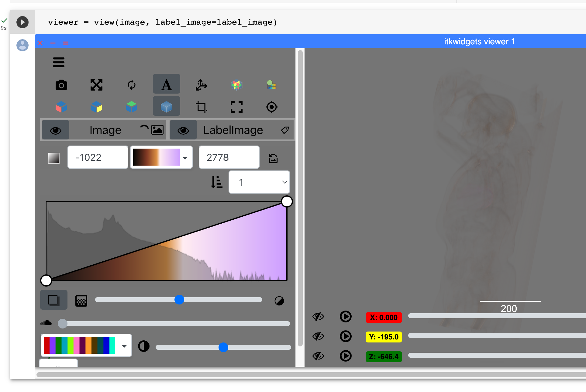The image size is (586, 392).
Task: Adjust the label blend slider
Action: [x=223, y=347]
